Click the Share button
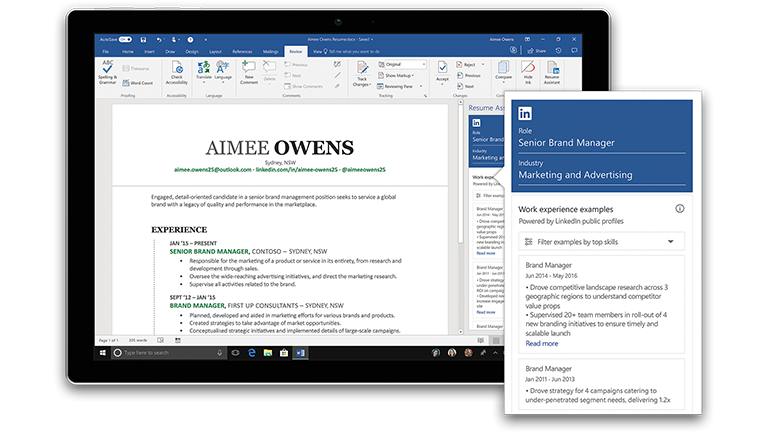Viewport: 768px width, 432px height. pos(537,51)
